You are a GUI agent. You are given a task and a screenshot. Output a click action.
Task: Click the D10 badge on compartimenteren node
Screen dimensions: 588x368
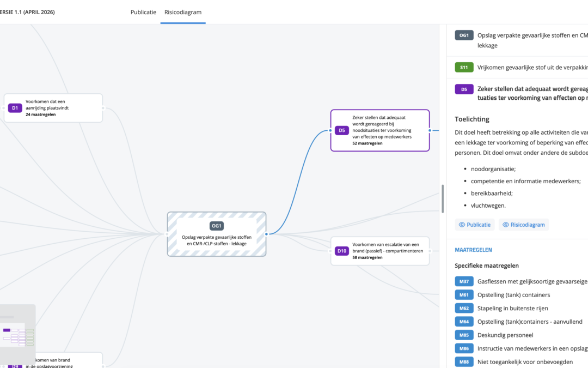[x=341, y=251]
